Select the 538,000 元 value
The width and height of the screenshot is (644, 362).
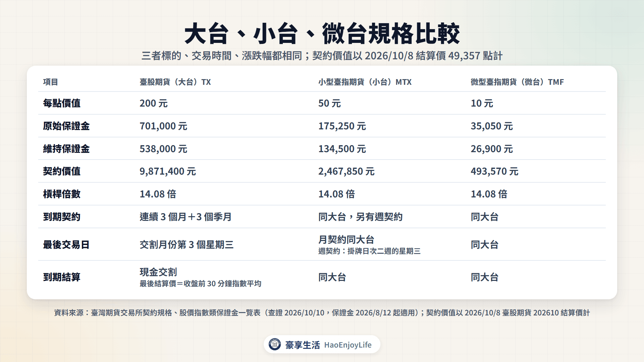tap(163, 149)
